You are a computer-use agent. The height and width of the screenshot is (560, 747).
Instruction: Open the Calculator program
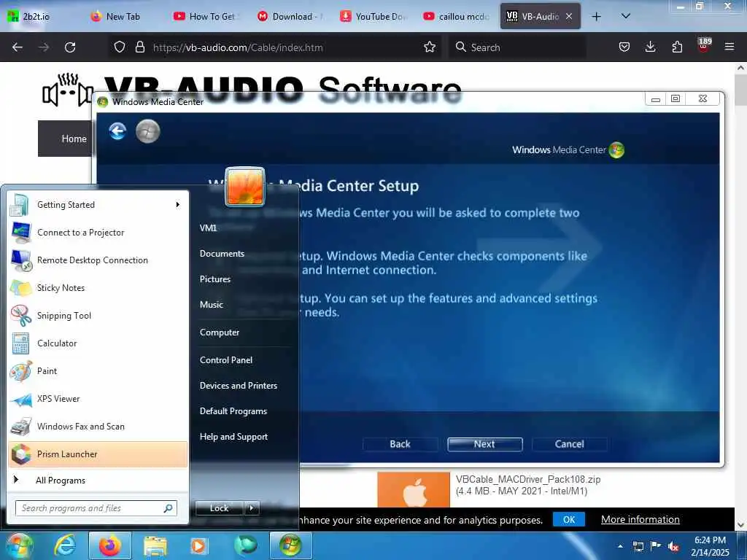(x=98, y=343)
